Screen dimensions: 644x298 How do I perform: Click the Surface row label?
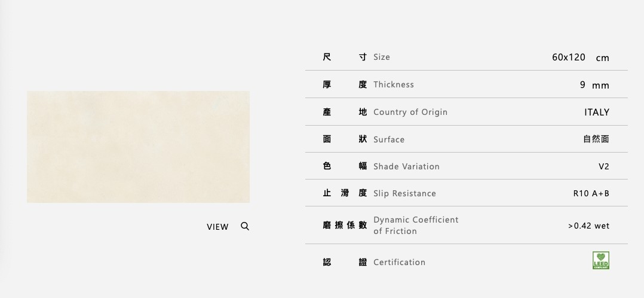click(x=389, y=139)
